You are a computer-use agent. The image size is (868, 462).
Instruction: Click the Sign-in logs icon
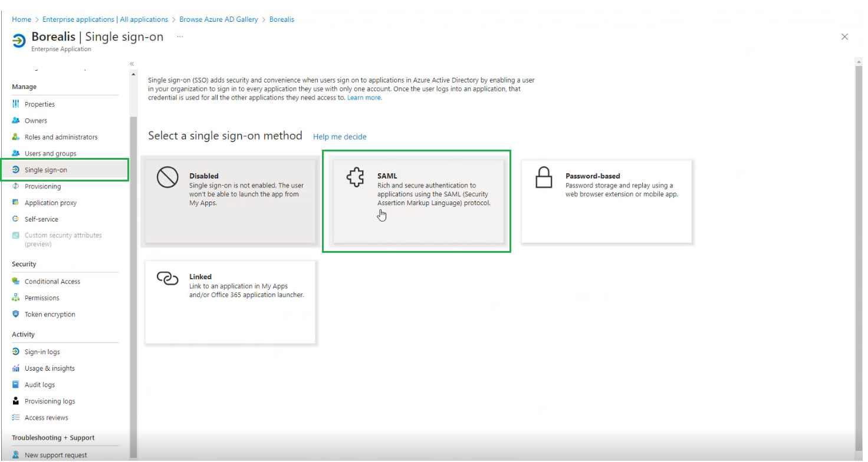point(16,352)
